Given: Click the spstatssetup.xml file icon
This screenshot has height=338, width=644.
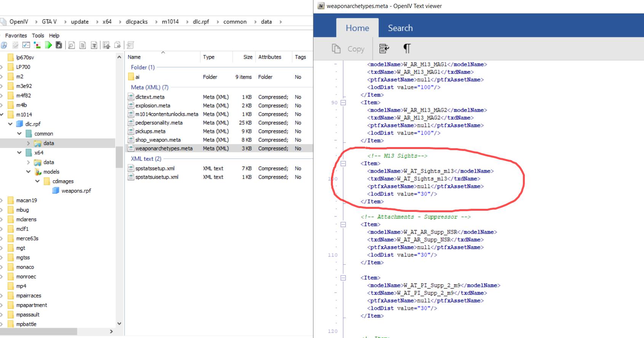Looking at the screenshot, I should tap(131, 168).
